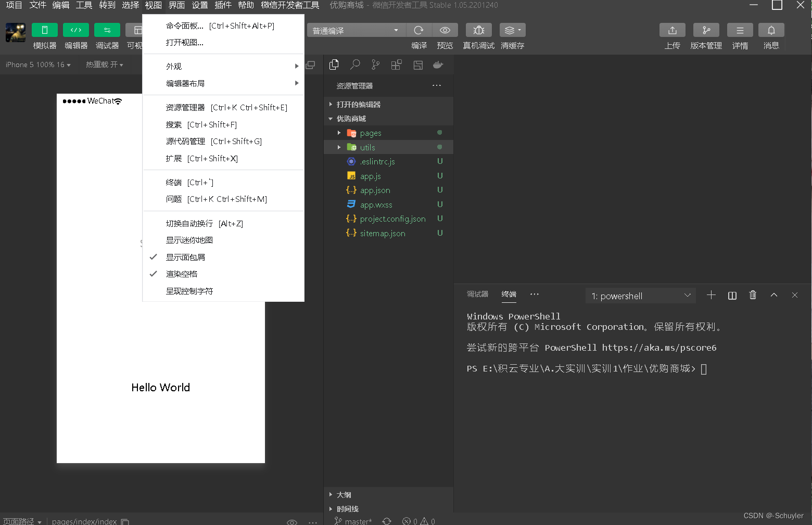Click the save layout icon in sidebar
This screenshot has width=812, height=525.
418,65
